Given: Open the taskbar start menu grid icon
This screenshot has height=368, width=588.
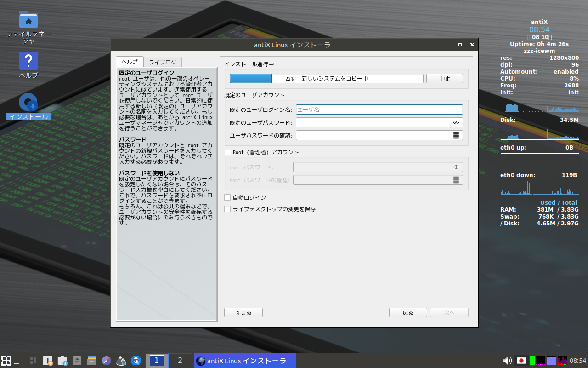Looking at the screenshot, I should (6, 361).
